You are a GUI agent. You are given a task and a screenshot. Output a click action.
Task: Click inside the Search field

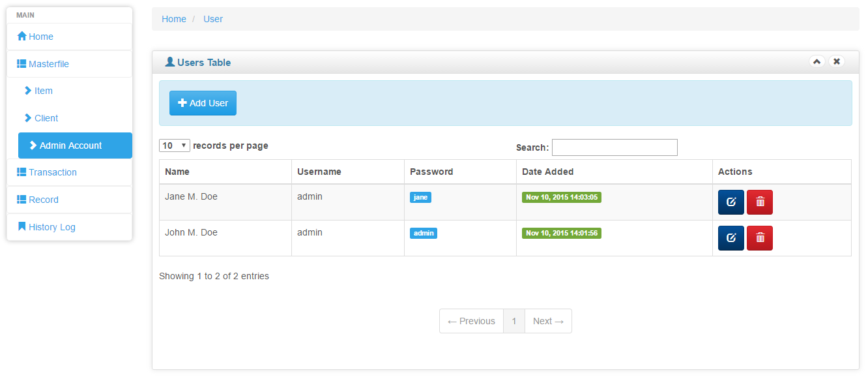pos(614,147)
